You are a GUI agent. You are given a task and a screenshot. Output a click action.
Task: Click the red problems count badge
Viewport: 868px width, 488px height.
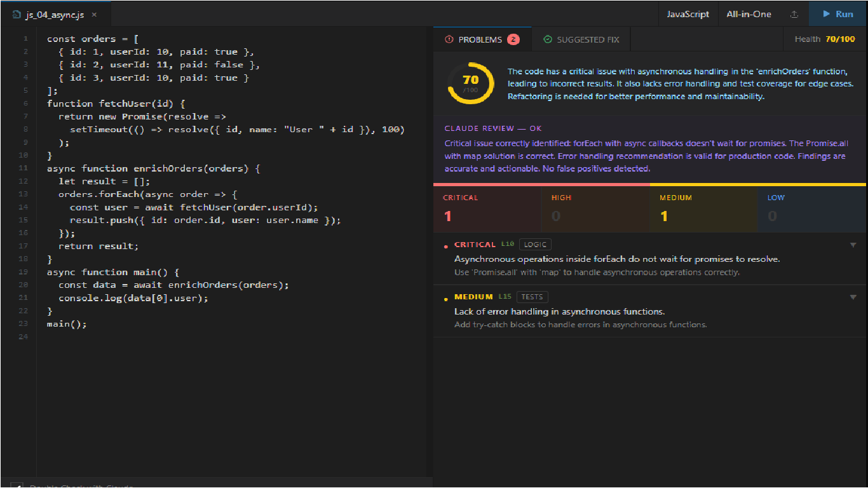pos(513,39)
